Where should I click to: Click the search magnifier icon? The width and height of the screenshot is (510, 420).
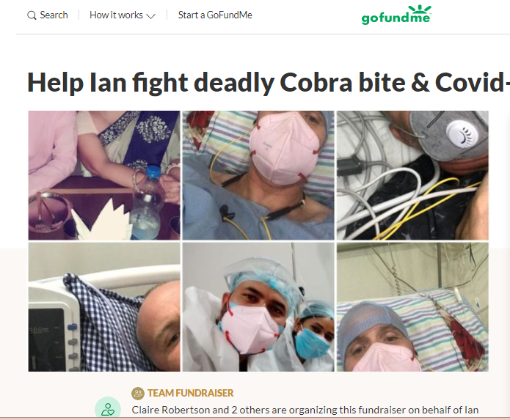(x=32, y=15)
